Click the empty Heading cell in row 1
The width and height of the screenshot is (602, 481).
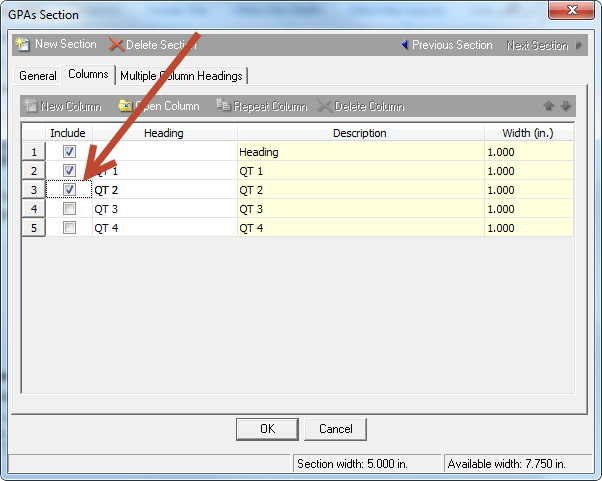click(164, 152)
